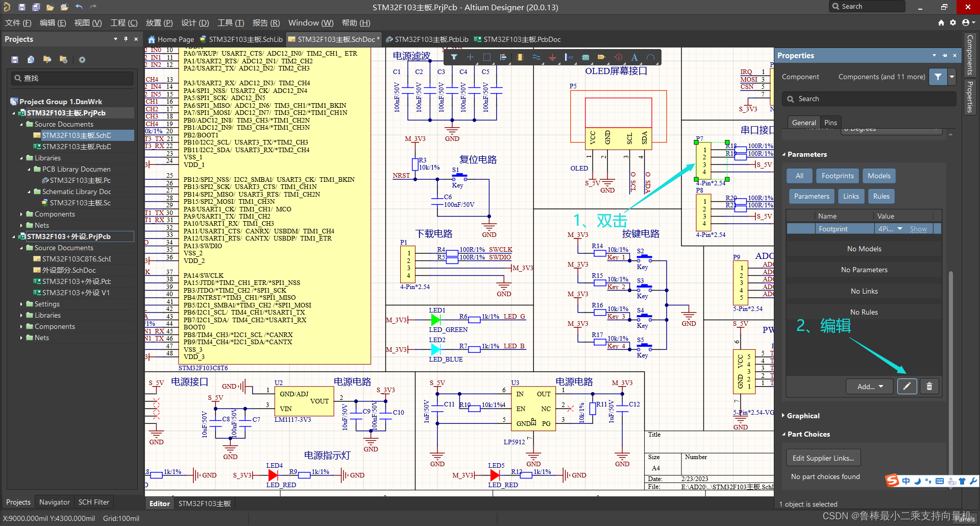Toggle the Parameters filter button
This screenshot has height=526, width=980.
tap(812, 196)
